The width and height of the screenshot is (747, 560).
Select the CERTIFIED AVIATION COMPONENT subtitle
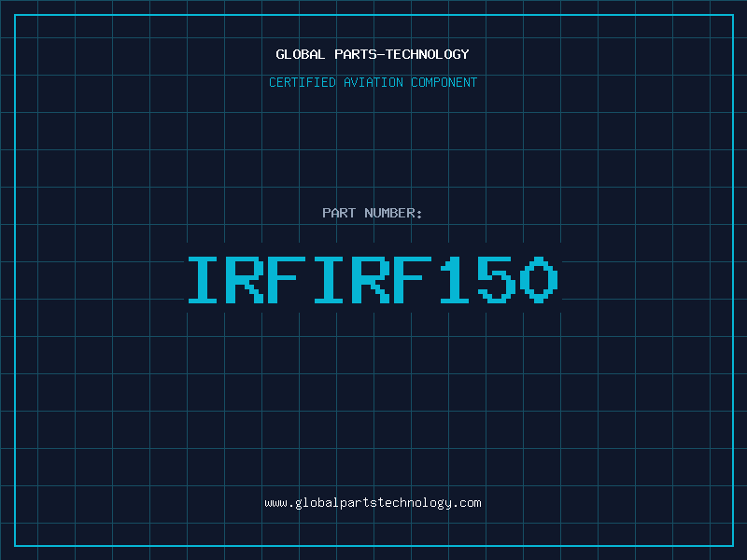pyautogui.click(x=373, y=82)
